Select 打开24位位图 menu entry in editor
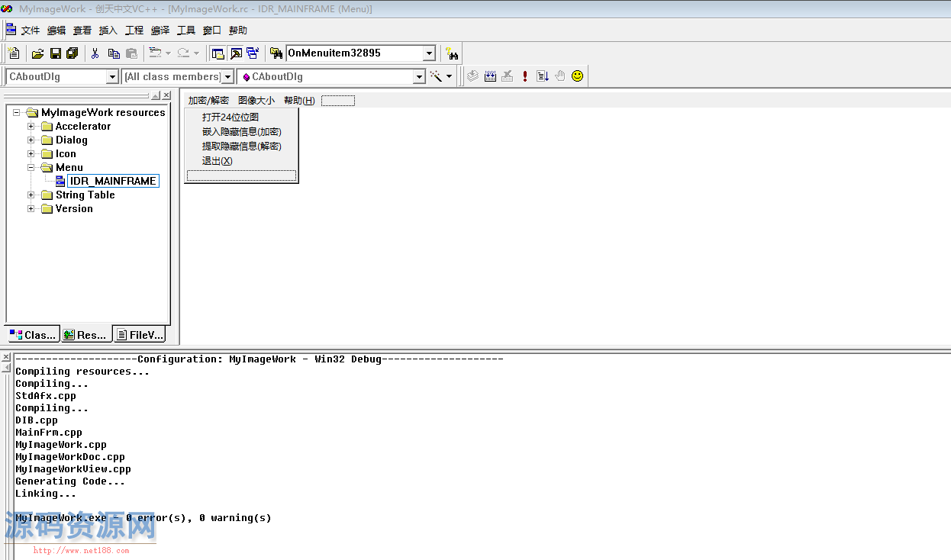The height and width of the screenshot is (560, 951). click(x=230, y=117)
